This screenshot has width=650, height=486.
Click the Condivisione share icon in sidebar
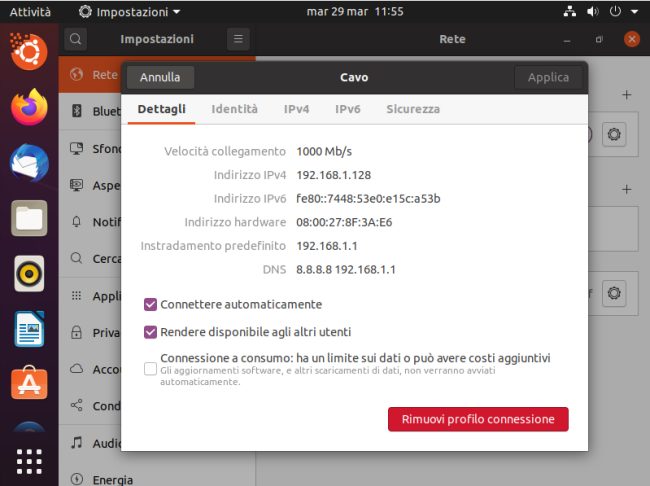click(77, 405)
